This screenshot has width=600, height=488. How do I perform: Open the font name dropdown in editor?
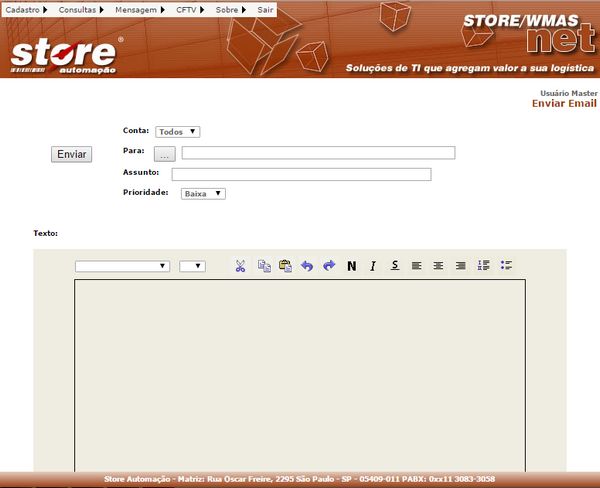tap(123, 266)
